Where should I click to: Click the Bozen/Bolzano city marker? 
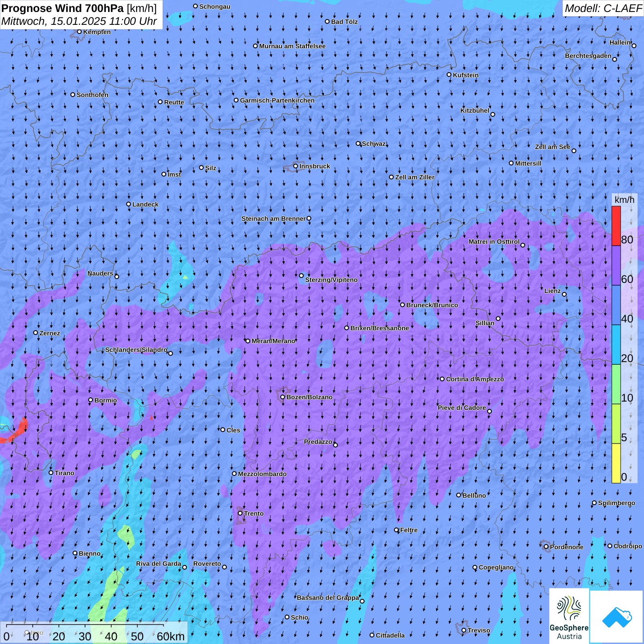pyautogui.click(x=283, y=397)
